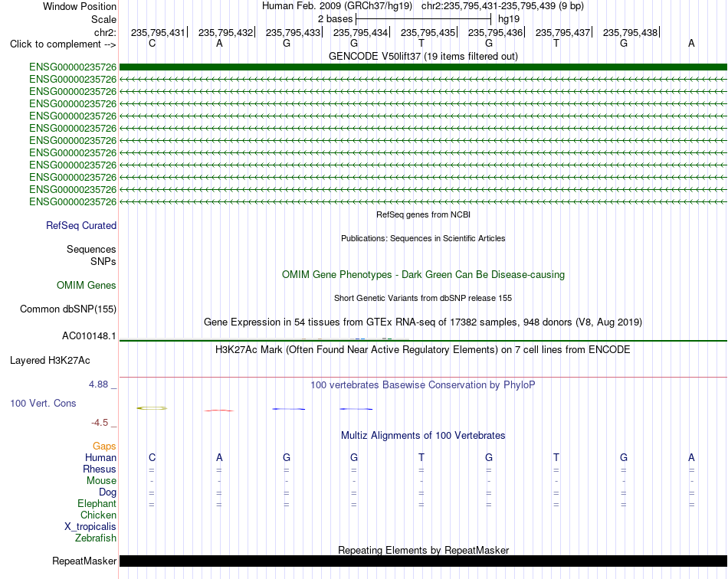728x579 pixels.
Task: Click 'Short Genetic Variants from dbSNP release 155'
Action: (x=423, y=299)
